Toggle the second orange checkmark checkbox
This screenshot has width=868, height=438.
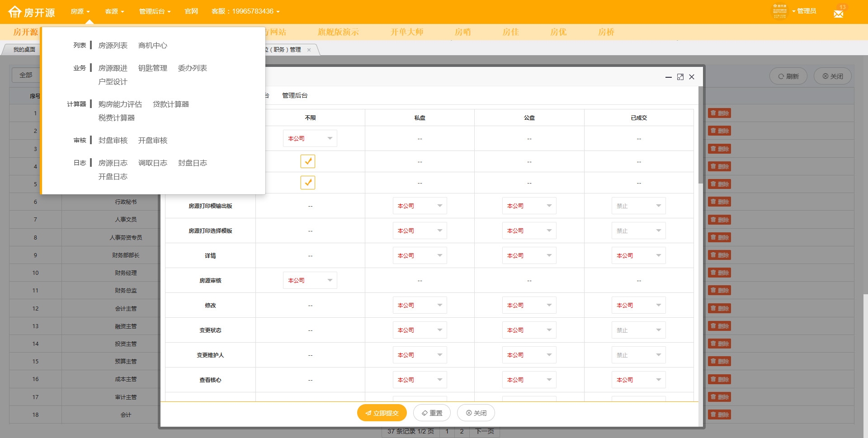pos(308,183)
